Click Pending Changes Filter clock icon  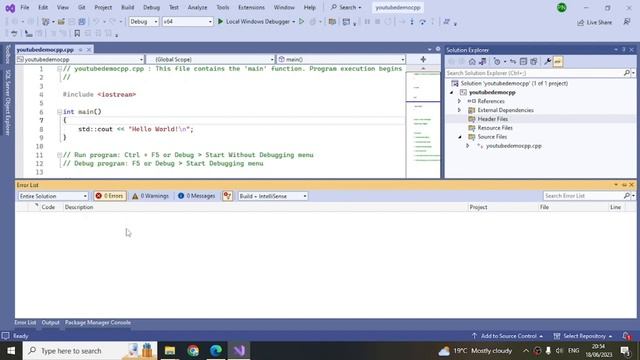[x=497, y=62]
